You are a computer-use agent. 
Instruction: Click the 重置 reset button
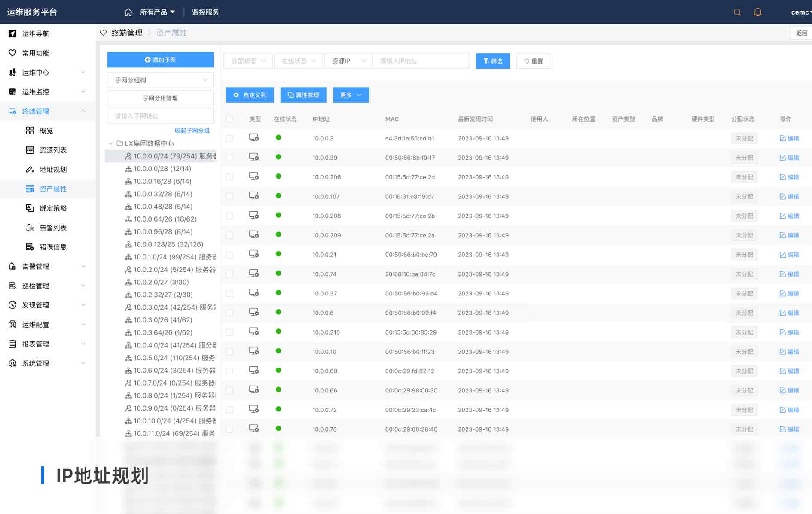[533, 61]
